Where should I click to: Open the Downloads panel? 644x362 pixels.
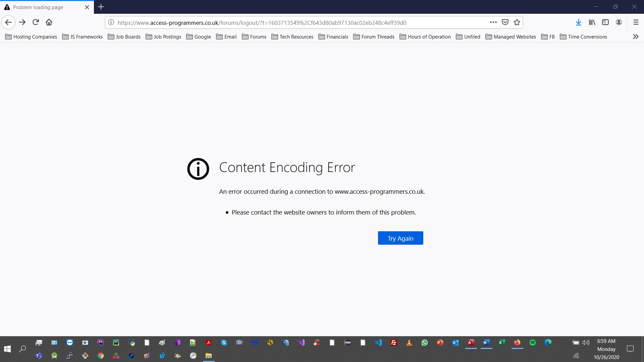[579, 22]
